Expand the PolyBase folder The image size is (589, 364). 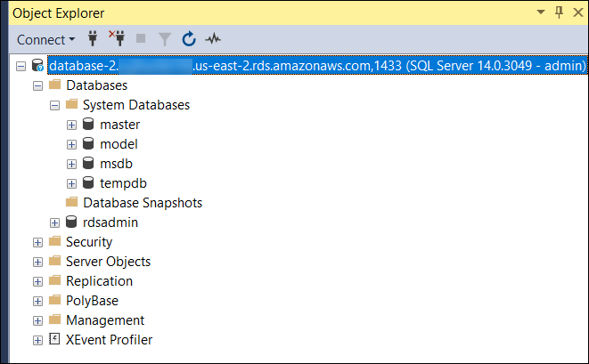coord(37,301)
